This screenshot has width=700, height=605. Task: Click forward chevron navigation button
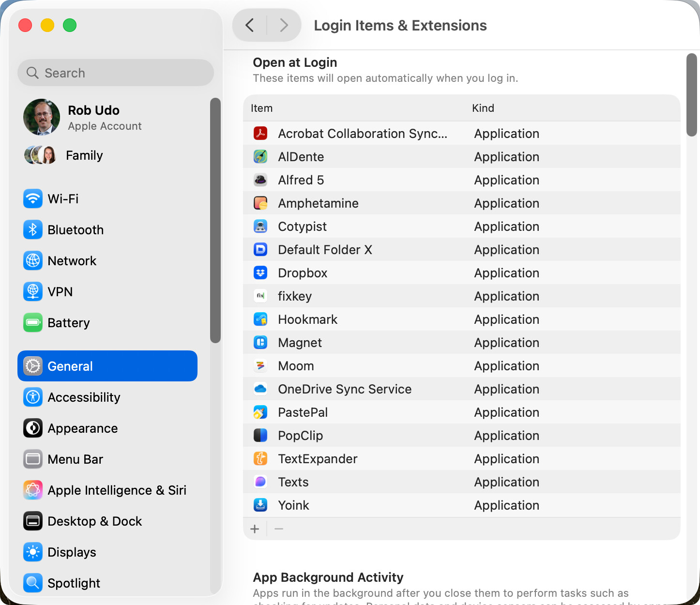284,25
